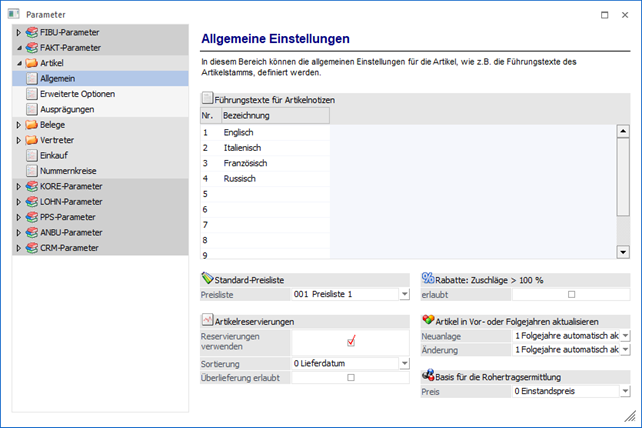This screenshot has height=428, width=642.
Task: Expand the LOHN-Parameter tree node
Action: coord(18,202)
